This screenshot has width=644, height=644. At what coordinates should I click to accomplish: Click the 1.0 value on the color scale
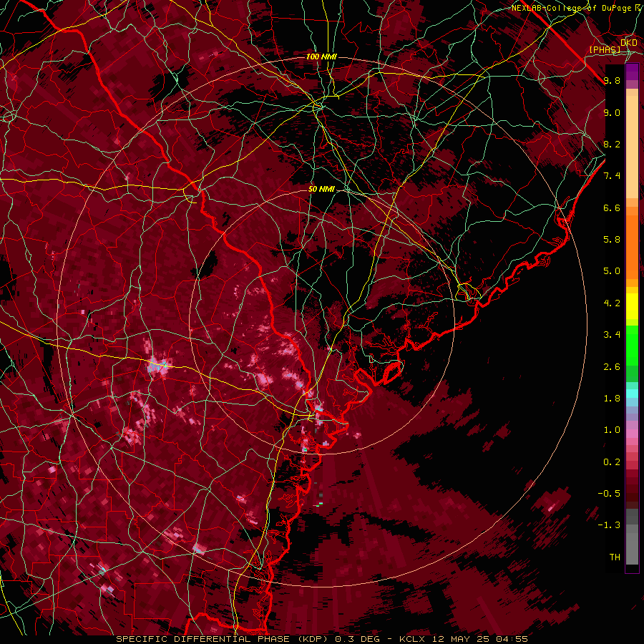tap(612, 430)
